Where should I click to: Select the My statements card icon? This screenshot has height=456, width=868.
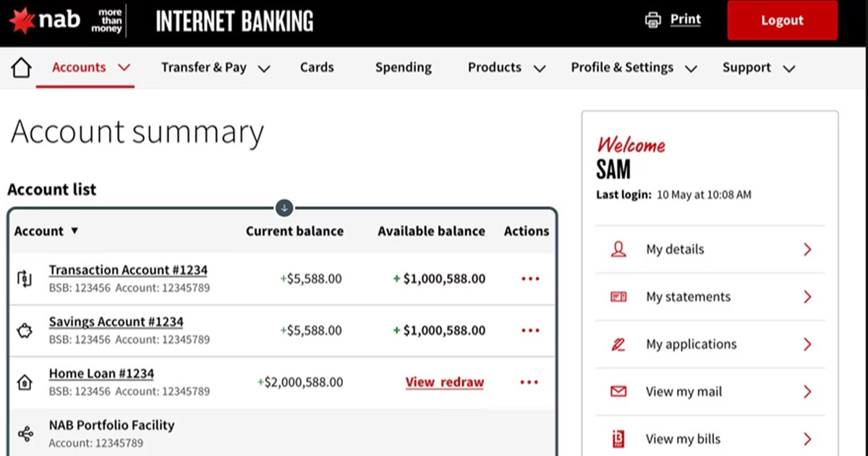click(619, 297)
